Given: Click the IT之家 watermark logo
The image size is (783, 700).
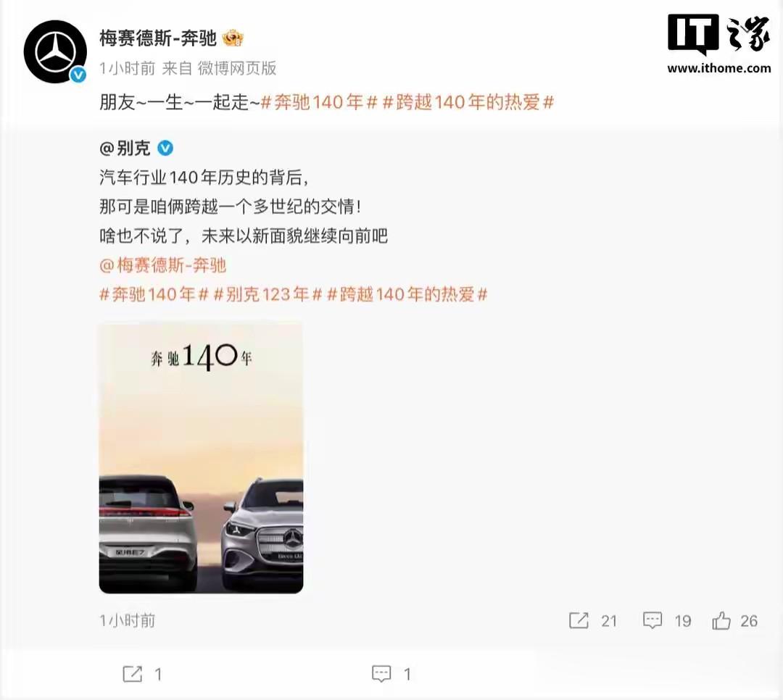Looking at the screenshot, I should (719, 44).
